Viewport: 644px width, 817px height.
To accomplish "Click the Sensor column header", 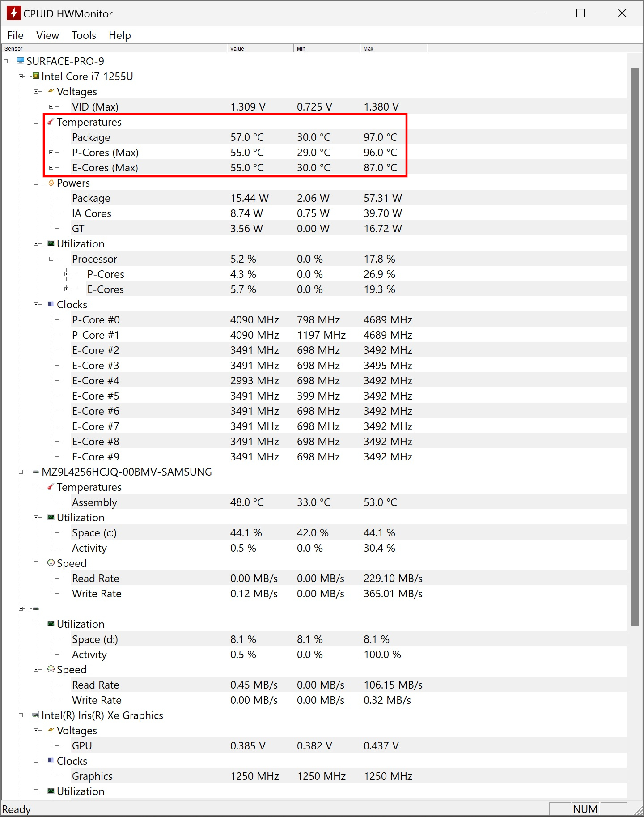I will (x=114, y=48).
